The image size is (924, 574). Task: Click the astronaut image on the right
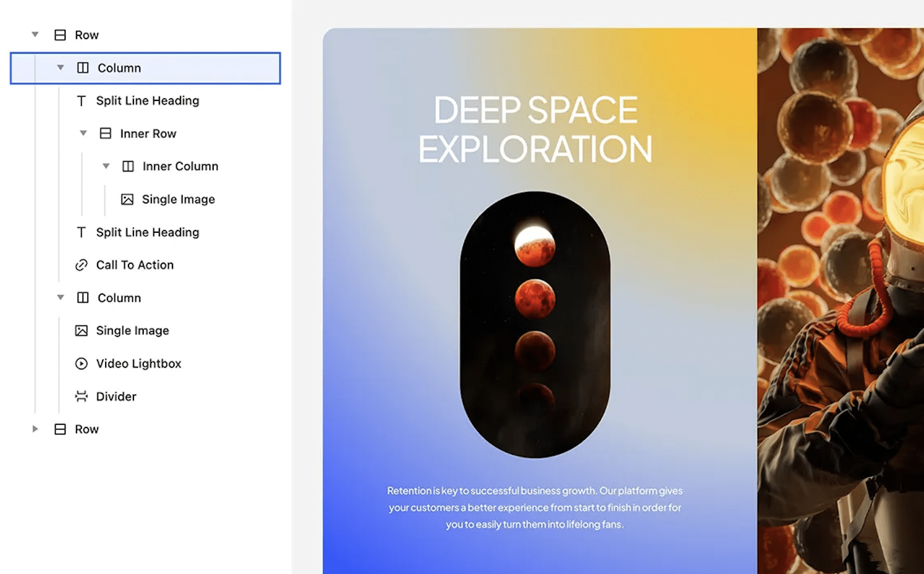point(840,301)
